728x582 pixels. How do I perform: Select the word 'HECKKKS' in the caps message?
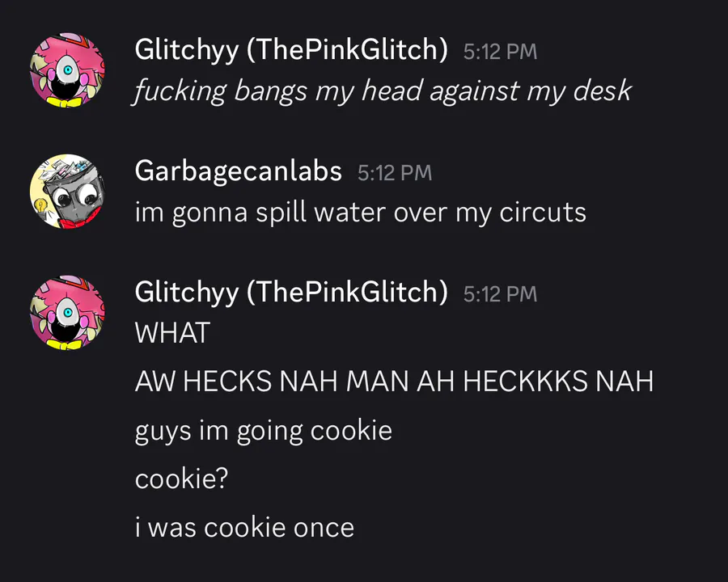(525, 381)
